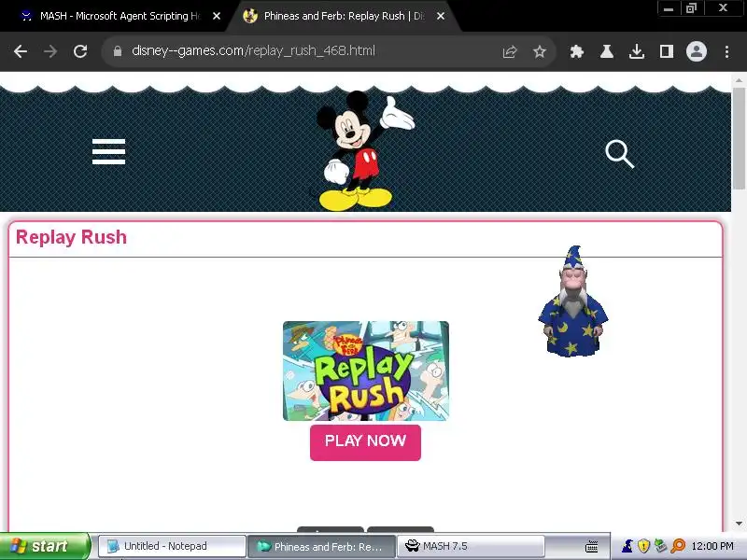Click the Replay Rush game thumbnail
The image size is (747, 560).
click(x=366, y=371)
